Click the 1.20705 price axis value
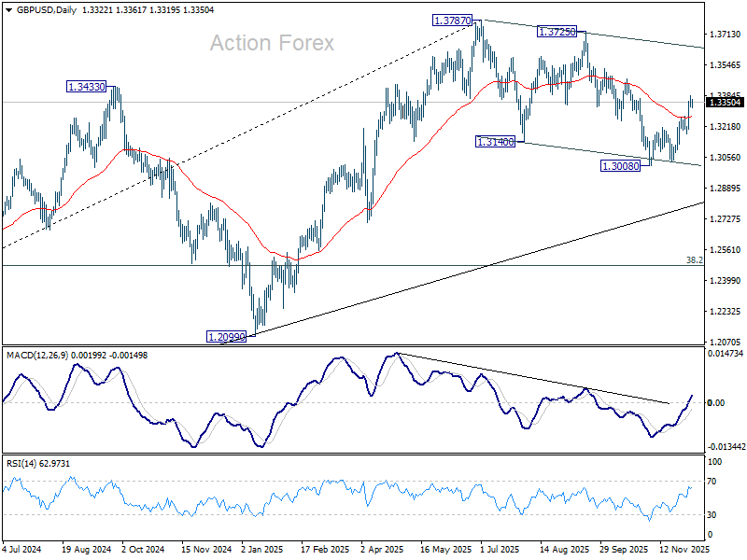This screenshot has height=560, width=747. [726, 342]
